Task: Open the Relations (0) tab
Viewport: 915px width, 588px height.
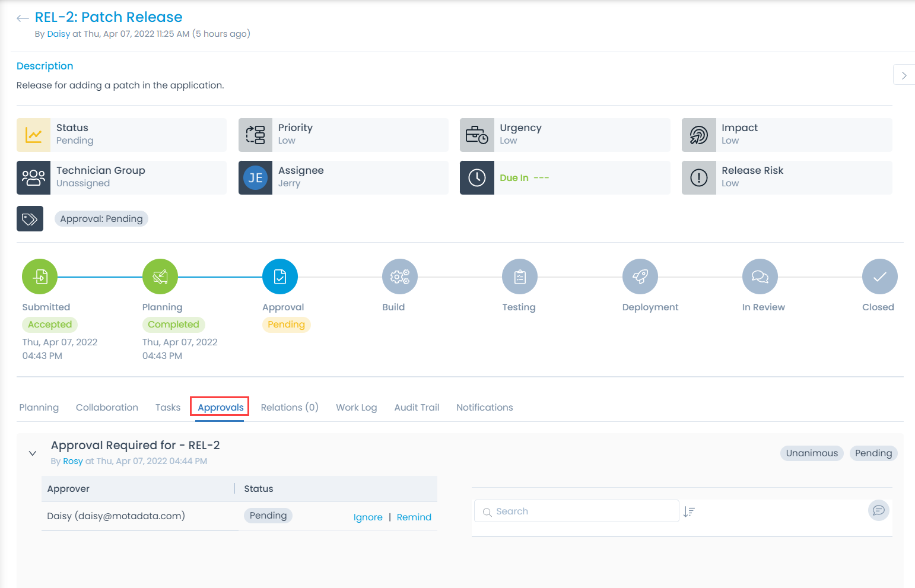Action: (290, 408)
